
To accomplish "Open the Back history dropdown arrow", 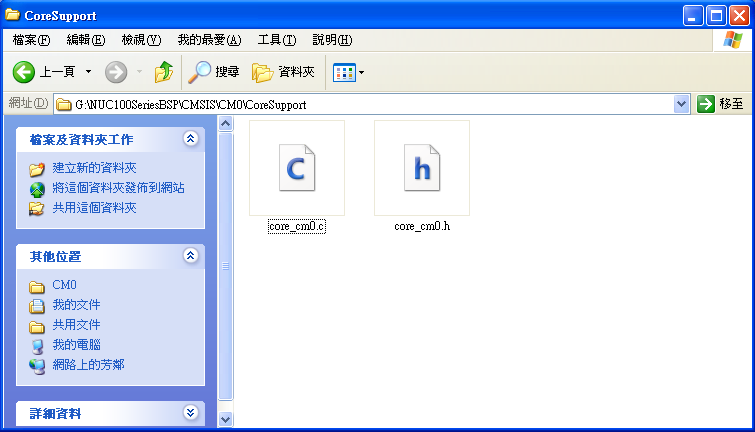I will tap(89, 72).
